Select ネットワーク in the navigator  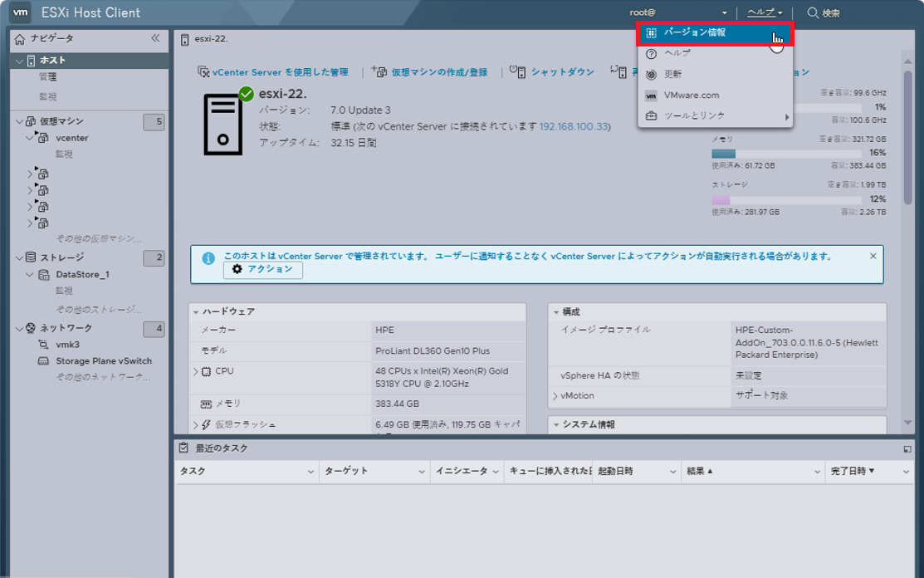pyautogui.click(x=66, y=328)
